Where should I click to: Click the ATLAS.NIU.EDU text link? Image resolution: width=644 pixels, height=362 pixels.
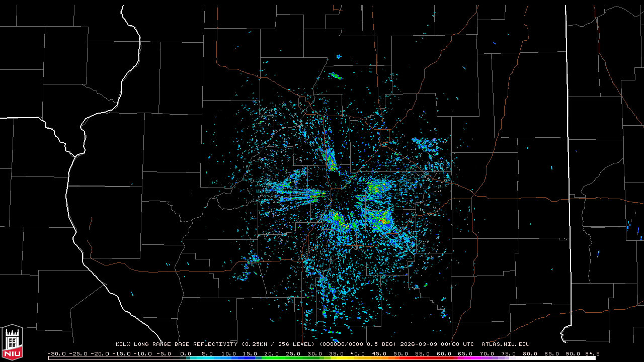tap(505, 344)
